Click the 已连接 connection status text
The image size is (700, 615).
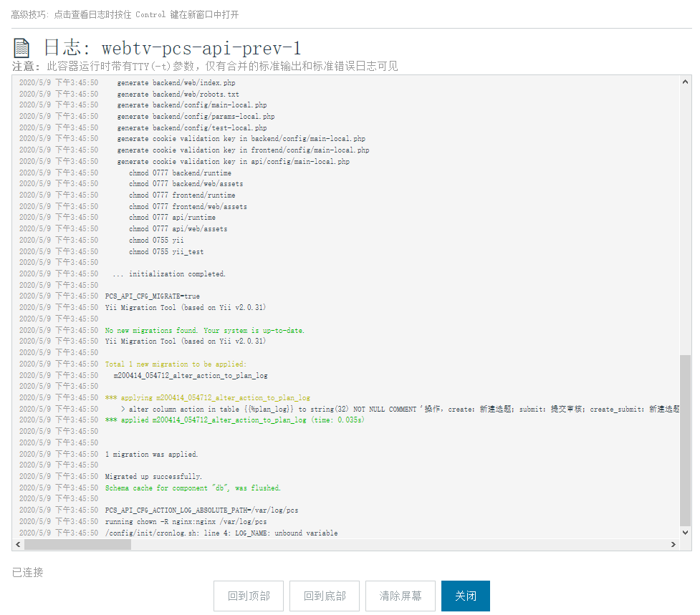click(x=28, y=572)
